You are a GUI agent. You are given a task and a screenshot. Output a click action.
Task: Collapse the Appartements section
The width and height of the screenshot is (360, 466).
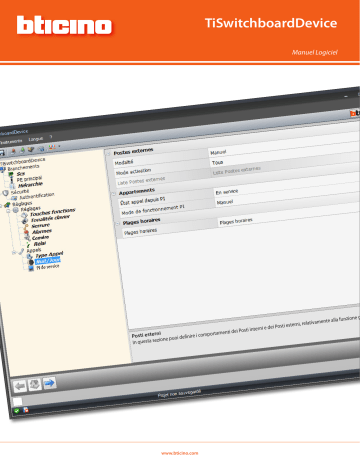pyautogui.click(x=114, y=194)
